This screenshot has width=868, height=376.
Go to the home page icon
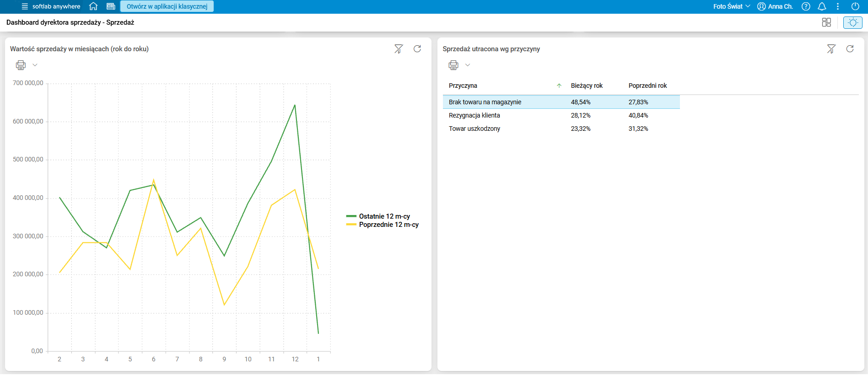point(93,6)
